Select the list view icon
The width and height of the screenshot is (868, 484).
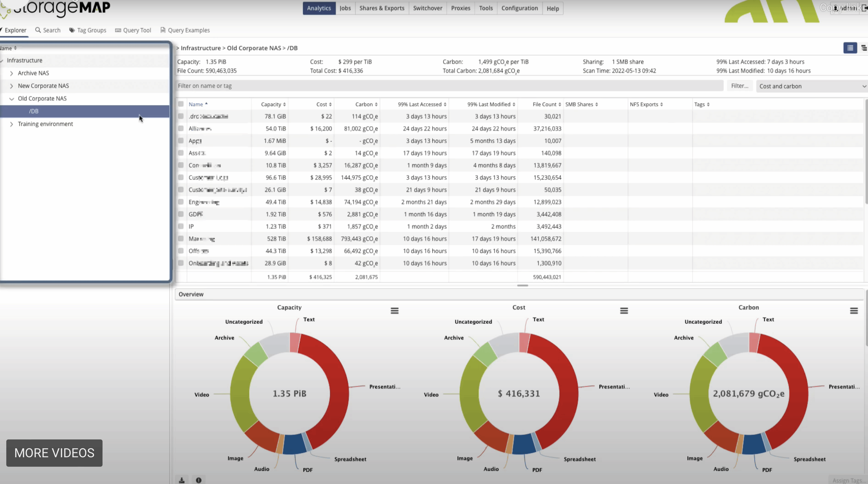pyautogui.click(x=850, y=48)
